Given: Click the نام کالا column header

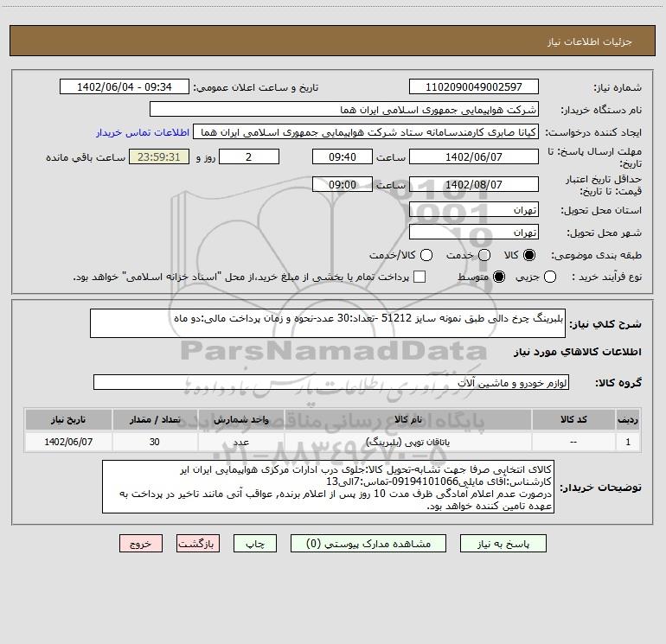Looking at the screenshot, I should [407, 419].
